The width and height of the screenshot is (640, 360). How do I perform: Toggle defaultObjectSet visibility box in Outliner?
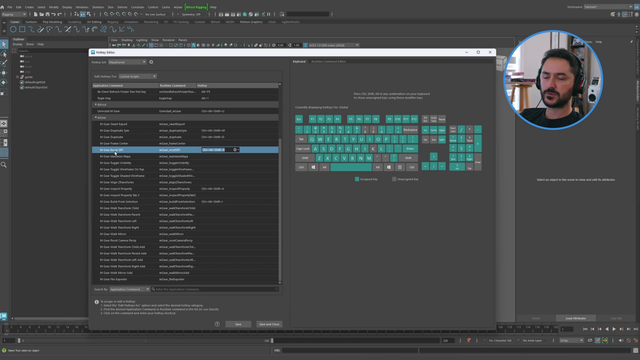[22, 87]
